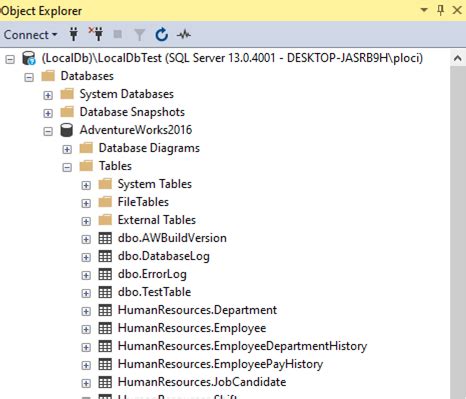This screenshot has width=466, height=399.
Task: Click the AdventureWorks2016 black cylinder icon
Action: tap(67, 130)
